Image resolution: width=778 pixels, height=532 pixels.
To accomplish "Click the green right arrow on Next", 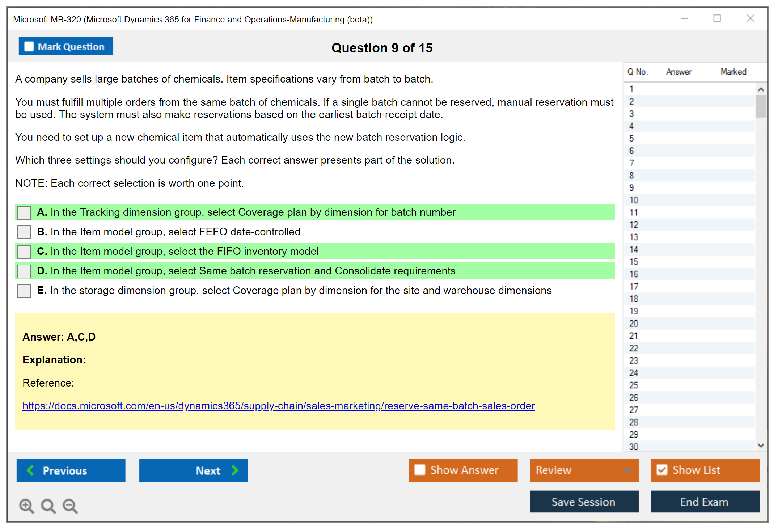I will coord(235,470).
